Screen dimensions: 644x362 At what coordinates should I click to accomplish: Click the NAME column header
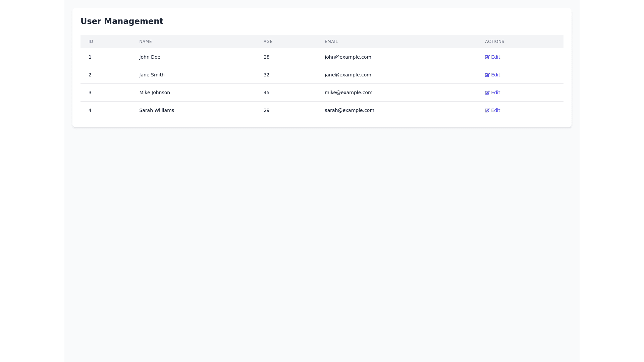pyautogui.click(x=146, y=42)
